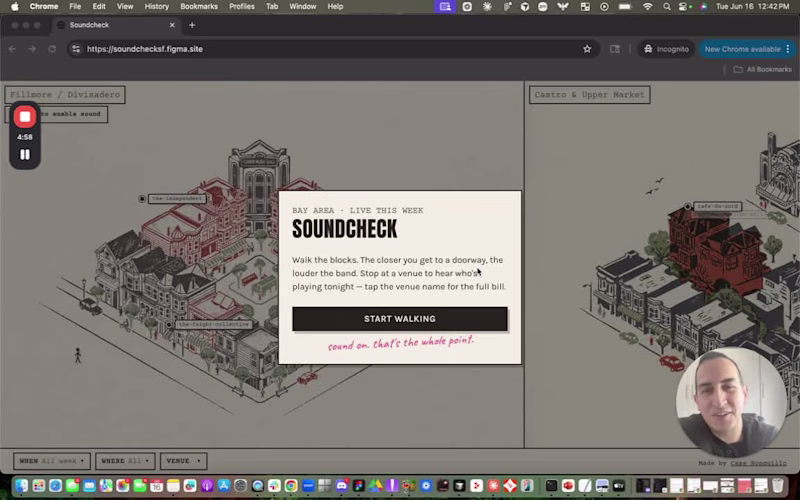Stop the screen recording with red button
This screenshot has height=500, width=800.
click(24, 117)
